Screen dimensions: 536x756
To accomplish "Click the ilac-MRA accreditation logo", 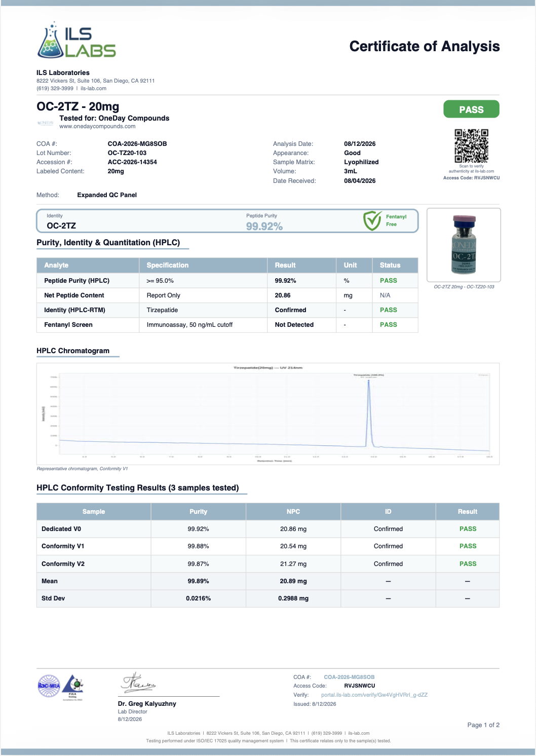I will (x=49, y=686).
